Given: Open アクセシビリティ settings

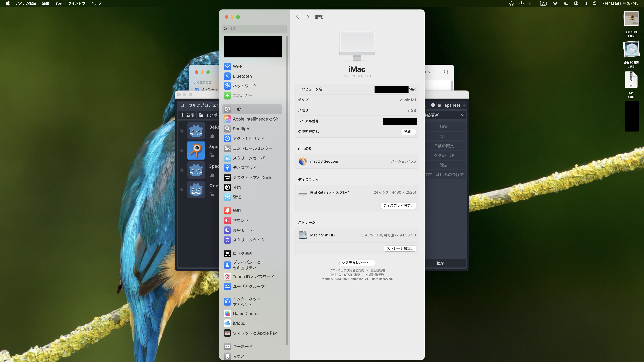Looking at the screenshot, I should (x=252, y=139).
